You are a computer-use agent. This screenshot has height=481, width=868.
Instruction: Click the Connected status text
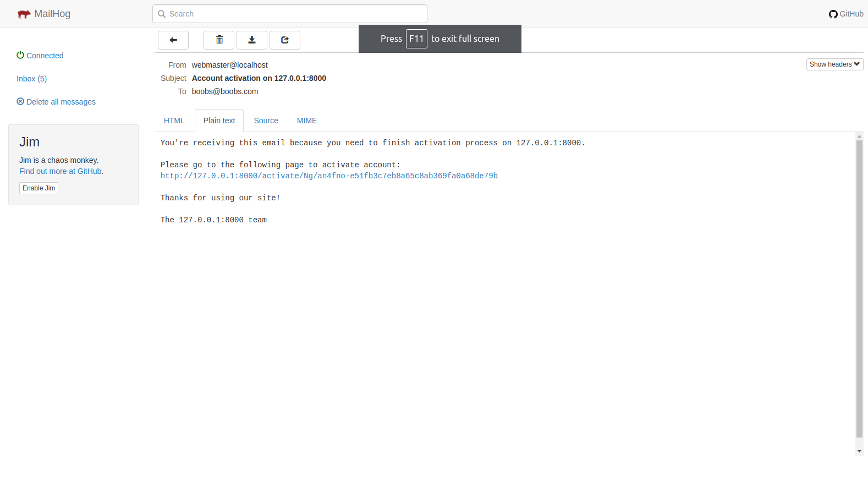[x=45, y=56]
